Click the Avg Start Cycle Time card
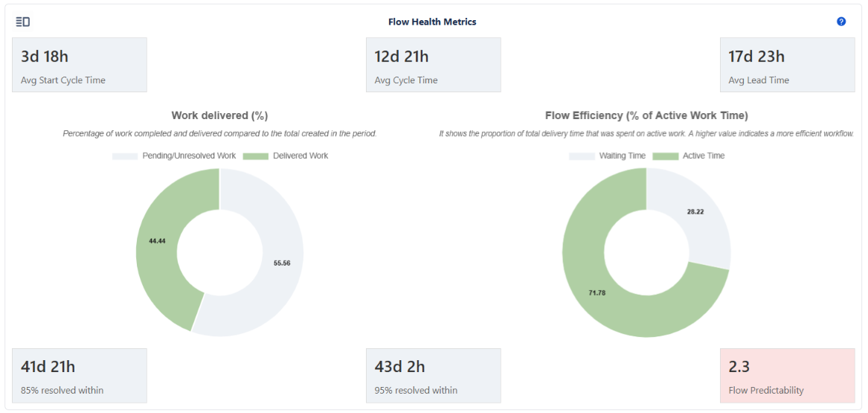Screen dimensions: 868x413 [x=80, y=65]
